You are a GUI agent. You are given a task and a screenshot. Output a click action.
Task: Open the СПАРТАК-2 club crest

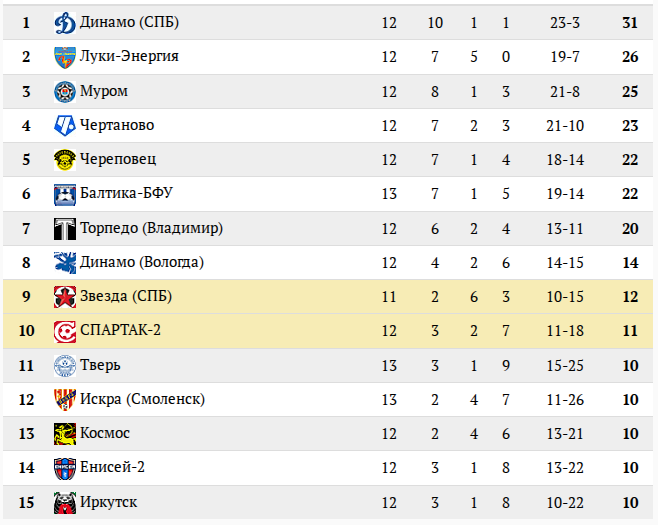(65, 331)
